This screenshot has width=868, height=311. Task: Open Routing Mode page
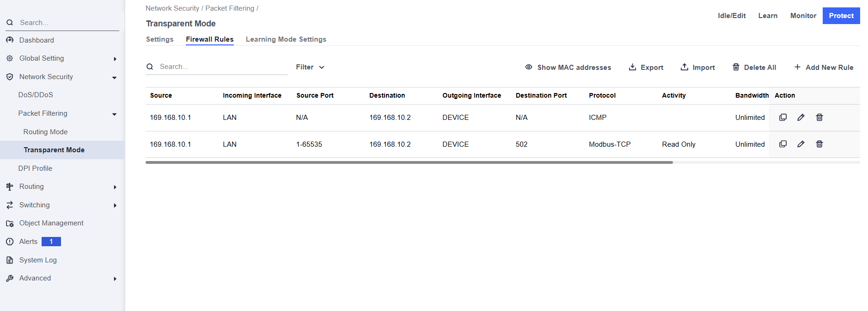click(x=45, y=132)
